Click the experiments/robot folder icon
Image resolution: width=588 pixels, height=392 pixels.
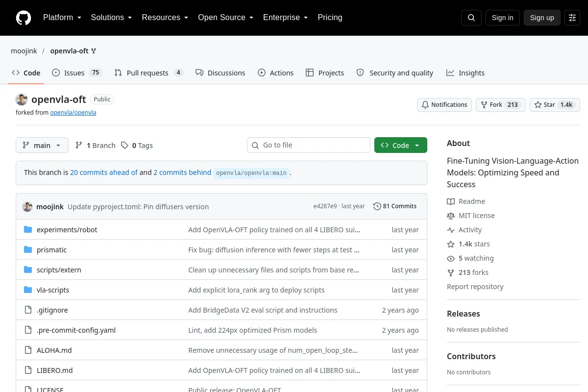tap(28, 229)
